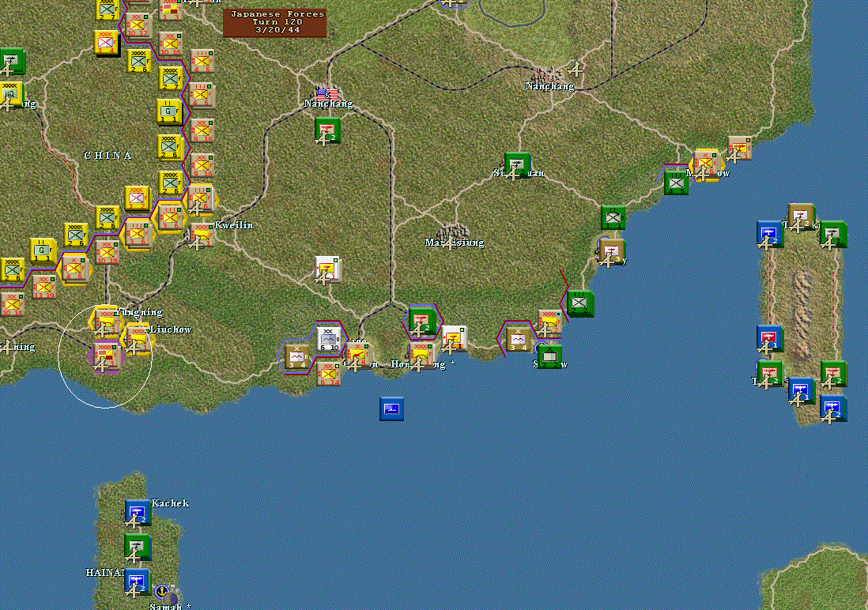Select green 2-2 regiment northeast of Swatow

(x=580, y=304)
